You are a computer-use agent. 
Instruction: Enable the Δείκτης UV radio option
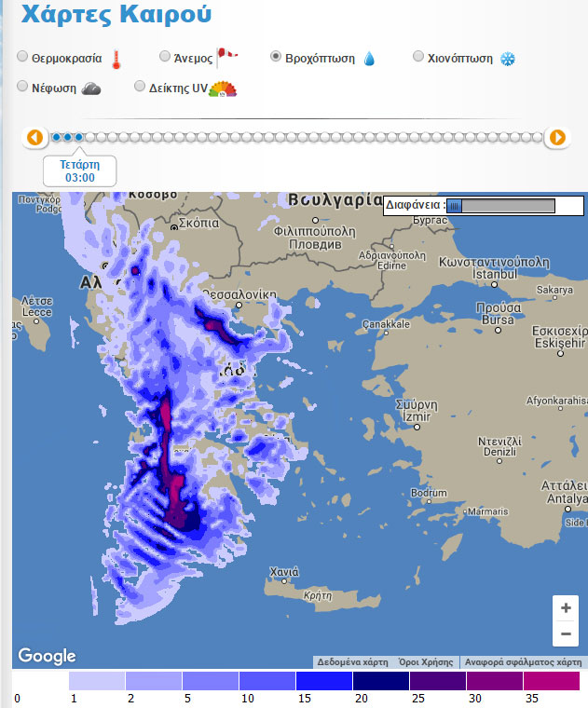[140, 87]
